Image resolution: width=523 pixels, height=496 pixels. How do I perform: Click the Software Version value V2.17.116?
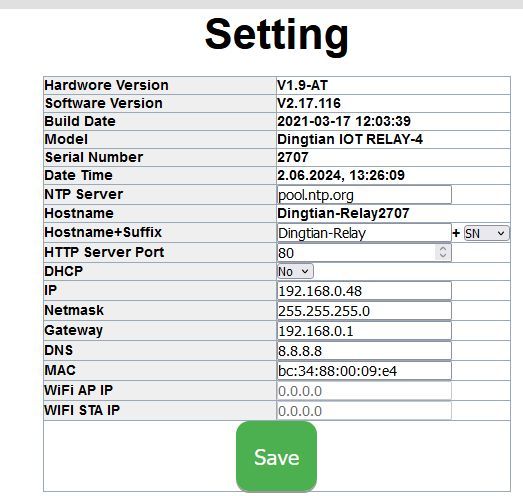[x=309, y=103]
